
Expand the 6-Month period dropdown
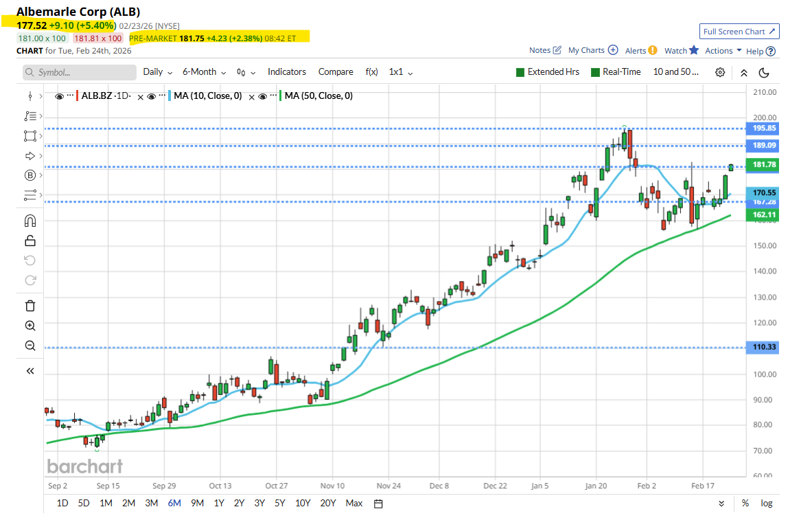(204, 72)
